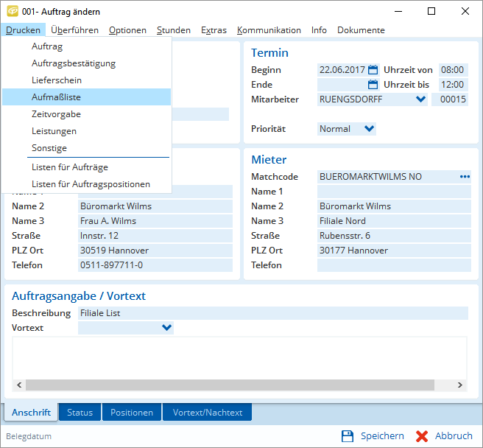Expand the Mitarbeiter dropdown

click(x=420, y=99)
